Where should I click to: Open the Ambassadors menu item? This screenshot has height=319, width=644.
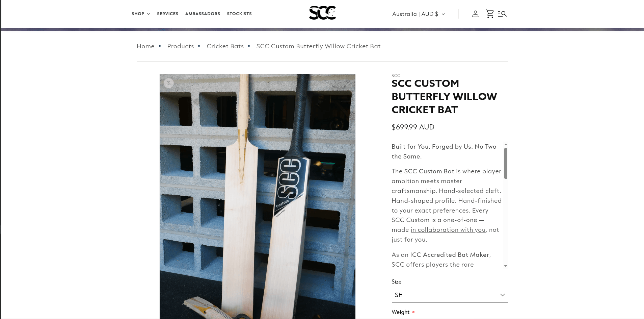pos(203,14)
